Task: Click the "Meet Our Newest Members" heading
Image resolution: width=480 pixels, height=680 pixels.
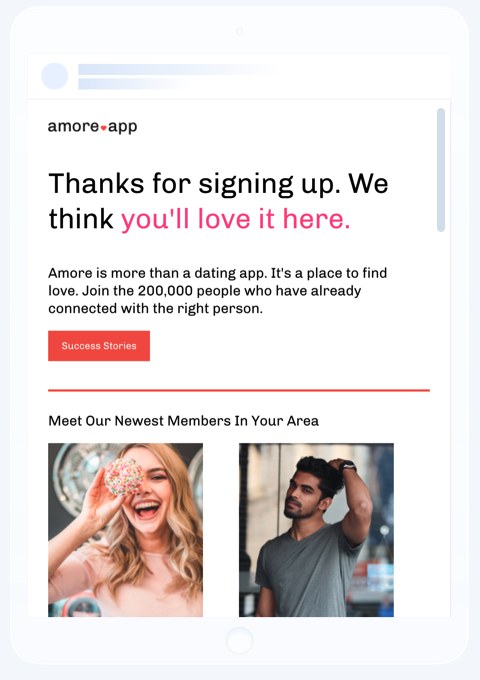Action: tap(183, 421)
